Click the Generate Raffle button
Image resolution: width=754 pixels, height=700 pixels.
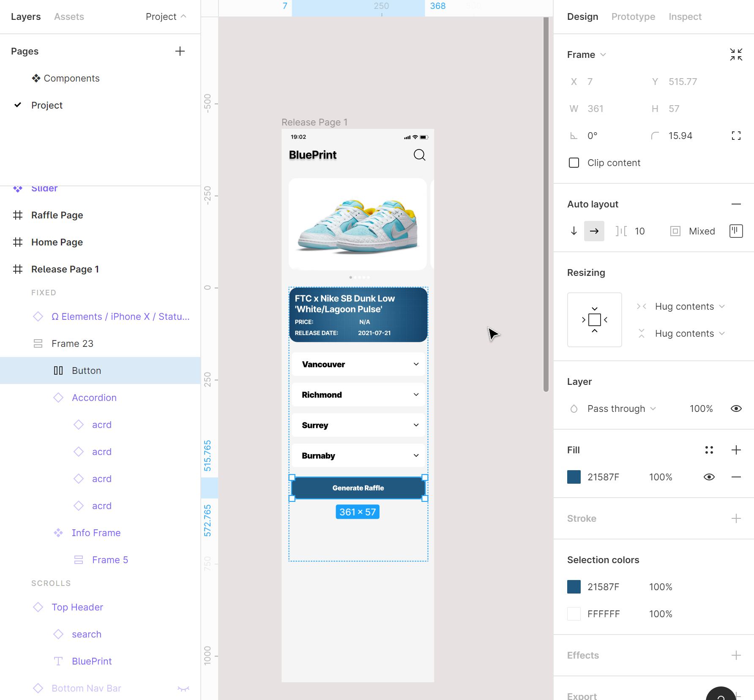point(358,488)
